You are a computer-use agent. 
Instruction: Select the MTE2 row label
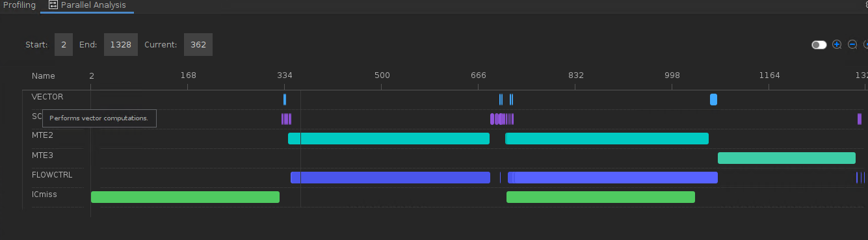42,136
